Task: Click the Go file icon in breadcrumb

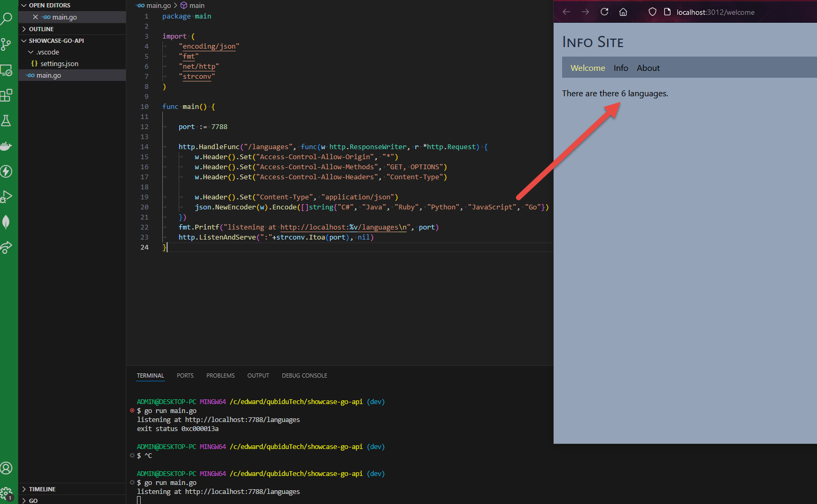Action: pos(141,5)
